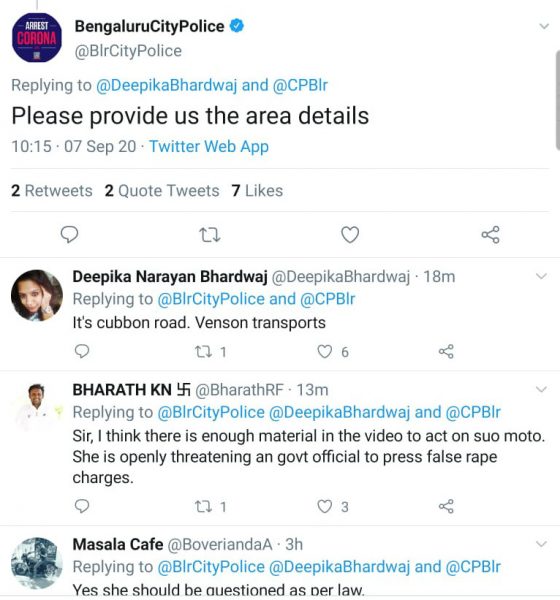Share BHARATH KN's tweet
This screenshot has height=600, width=560.
[x=446, y=507]
